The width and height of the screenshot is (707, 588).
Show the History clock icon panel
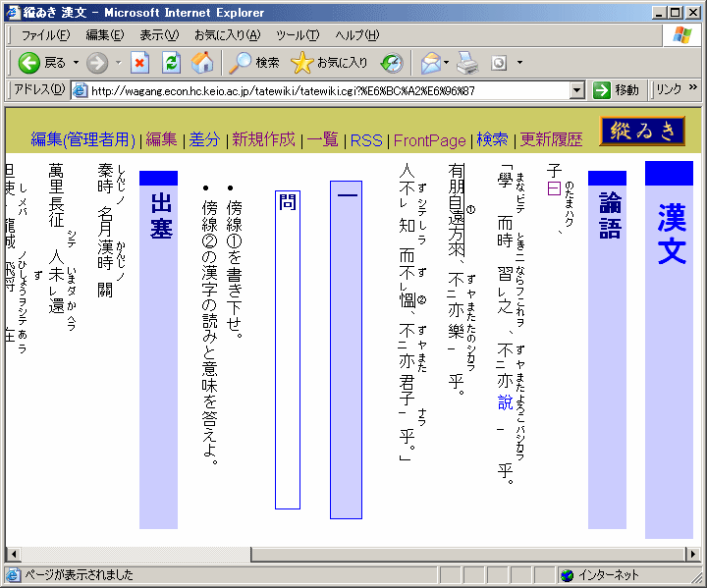point(392,63)
